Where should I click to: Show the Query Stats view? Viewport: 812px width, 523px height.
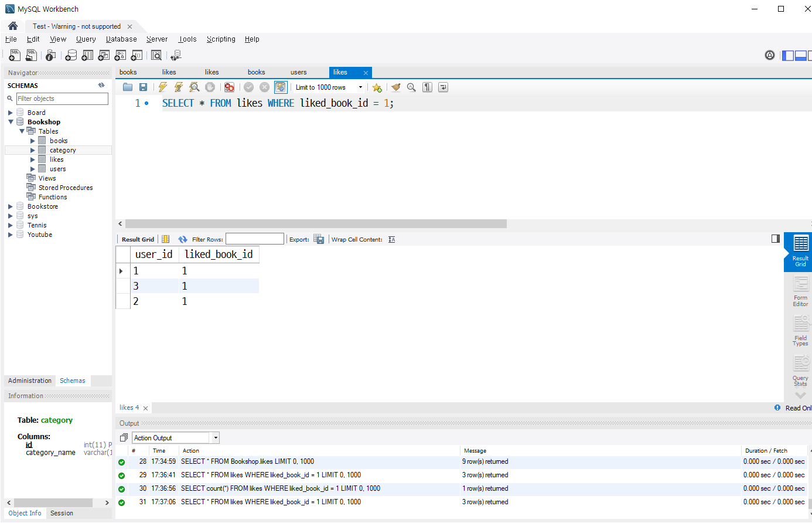[x=800, y=371]
